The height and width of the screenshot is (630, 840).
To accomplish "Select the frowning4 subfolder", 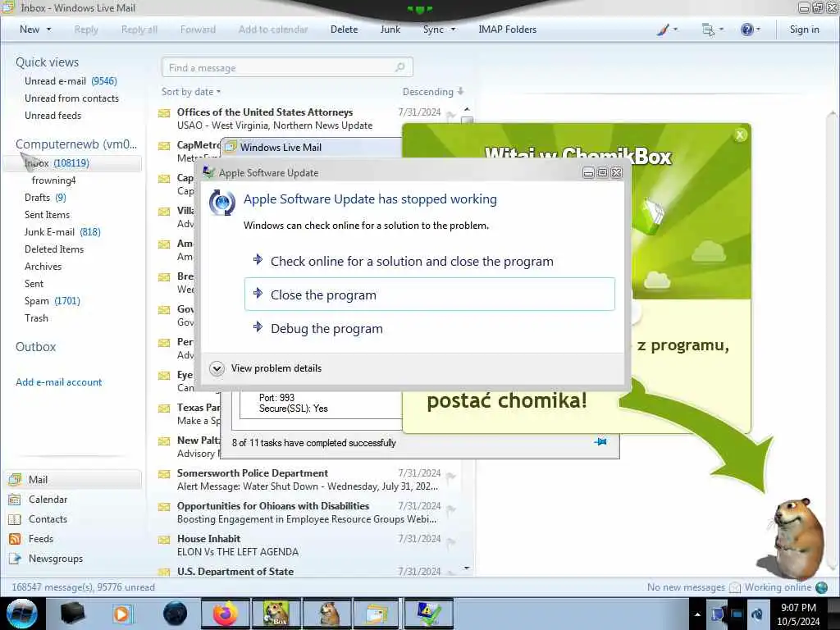I will pos(53,180).
